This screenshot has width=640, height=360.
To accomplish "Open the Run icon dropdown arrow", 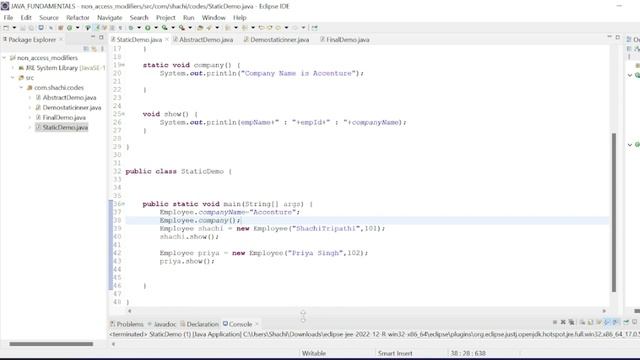I will click(156, 28).
